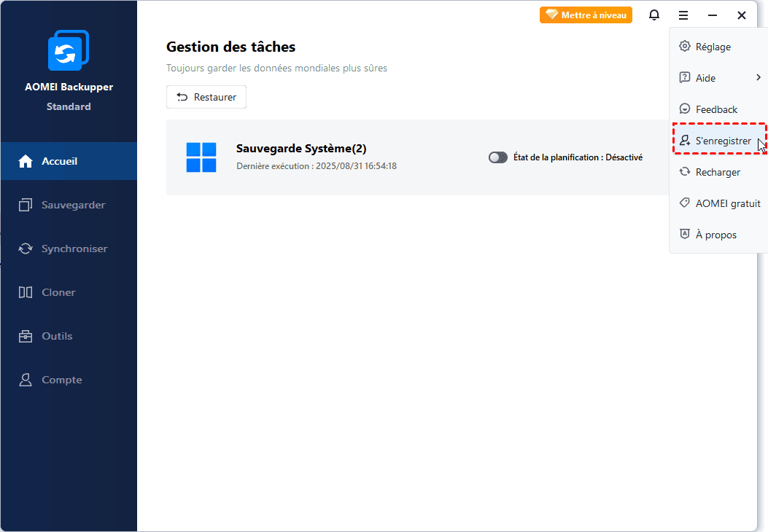Click the badge icon by À propos
768x532 pixels.
coord(685,234)
